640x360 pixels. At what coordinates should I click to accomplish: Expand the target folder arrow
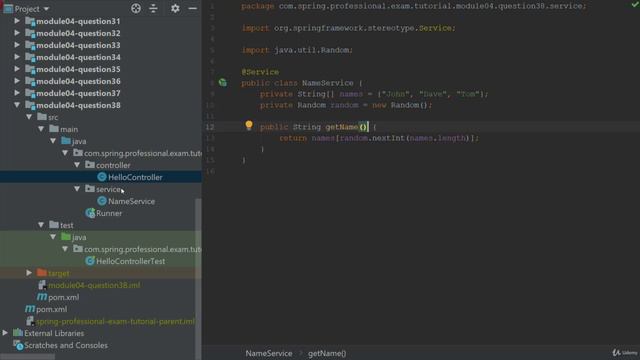(29, 273)
